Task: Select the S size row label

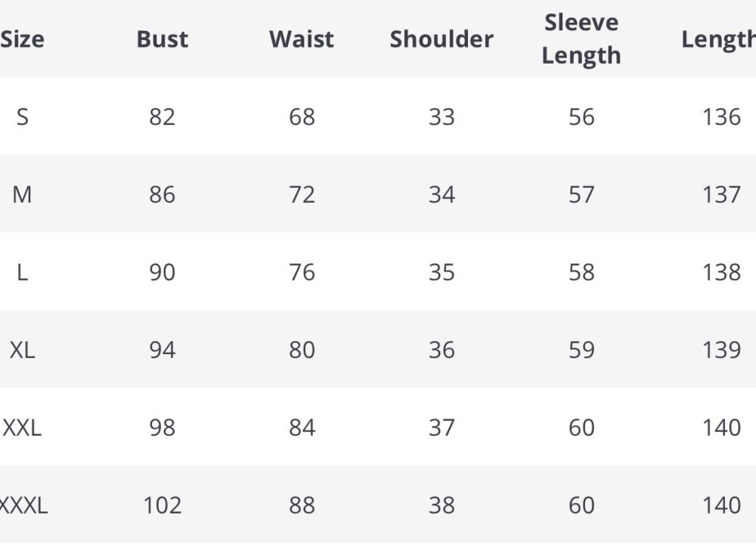Action: click(22, 117)
